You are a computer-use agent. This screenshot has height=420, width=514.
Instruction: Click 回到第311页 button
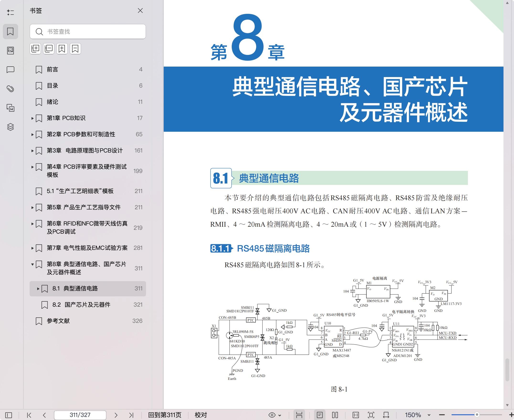coord(165,415)
